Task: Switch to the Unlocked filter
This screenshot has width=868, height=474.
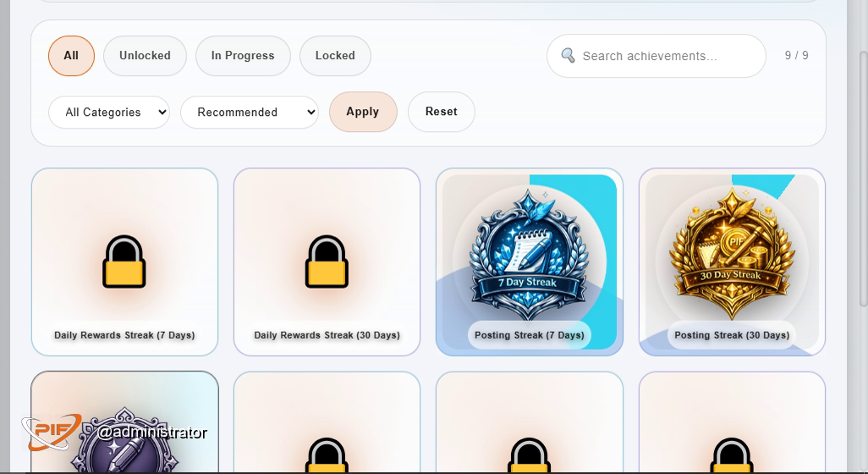Action: click(x=145, y=56)
